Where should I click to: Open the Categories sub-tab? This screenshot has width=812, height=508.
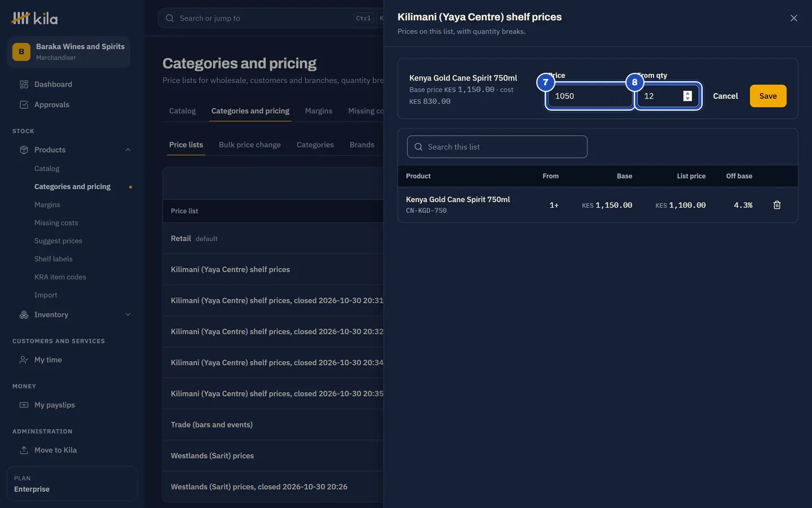pos(315,145)
